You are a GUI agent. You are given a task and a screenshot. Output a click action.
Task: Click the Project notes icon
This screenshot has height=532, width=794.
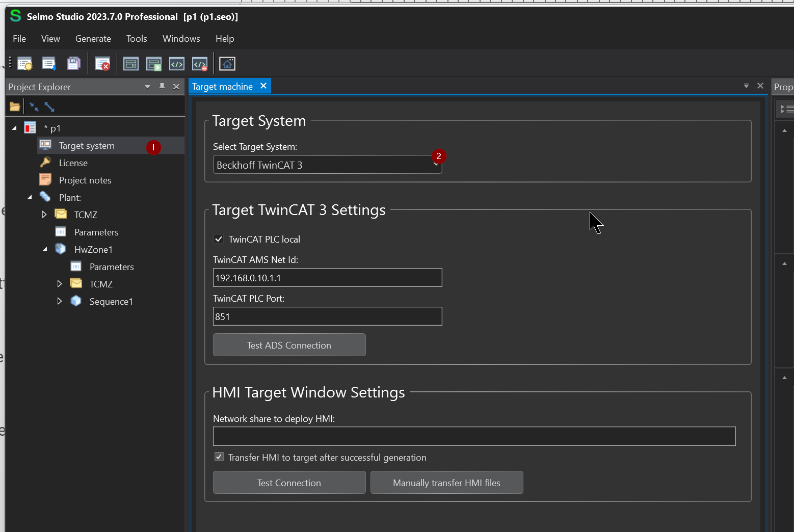(45, 179)
